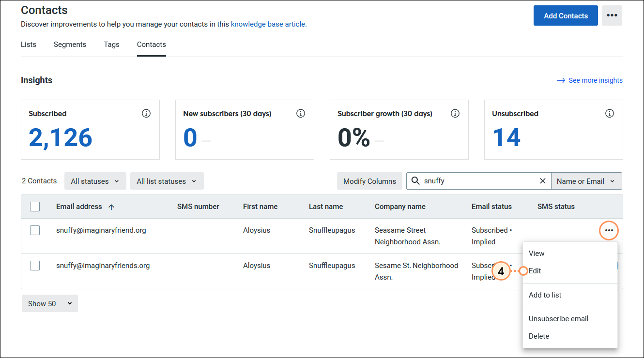Open the All statuses dropdown

pos(95,181)
